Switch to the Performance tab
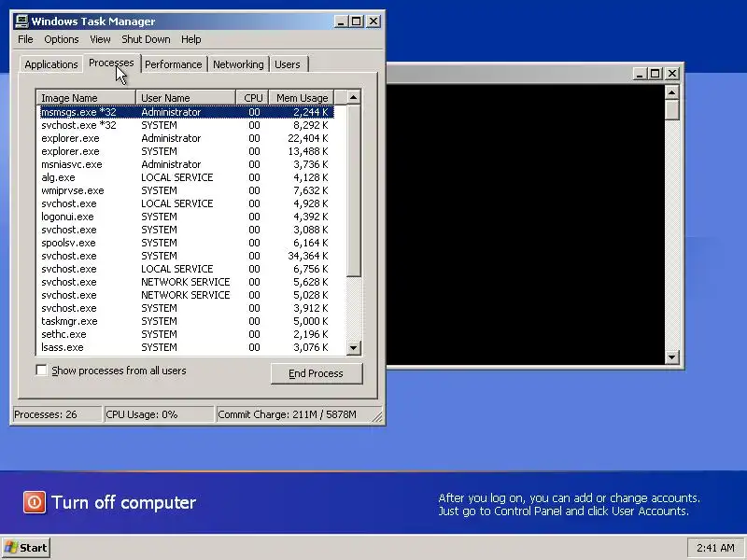Screen dimensions: 747x560 click(174, 64)
